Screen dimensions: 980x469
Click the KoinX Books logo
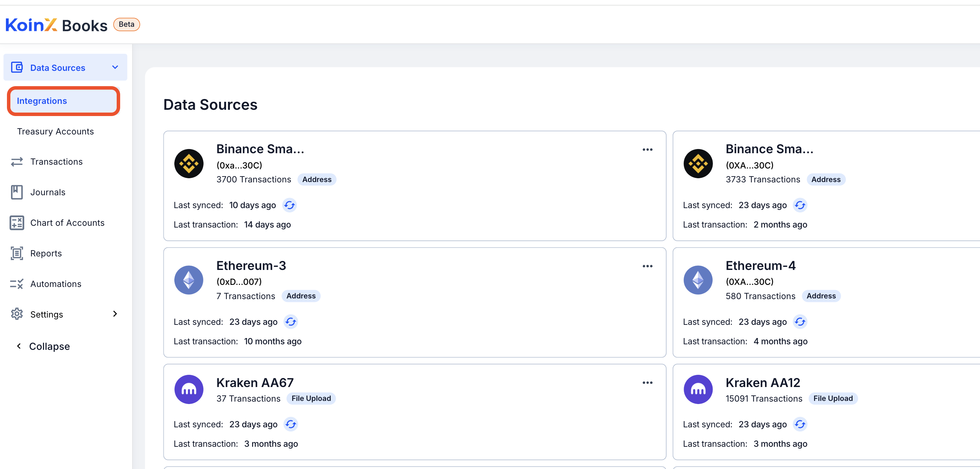[56, 25]
